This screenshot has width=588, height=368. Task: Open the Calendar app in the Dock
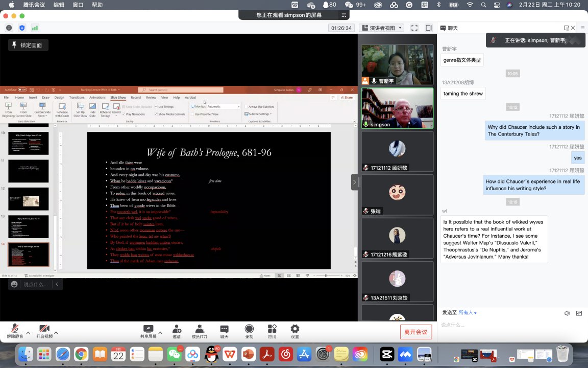point(118,354)
